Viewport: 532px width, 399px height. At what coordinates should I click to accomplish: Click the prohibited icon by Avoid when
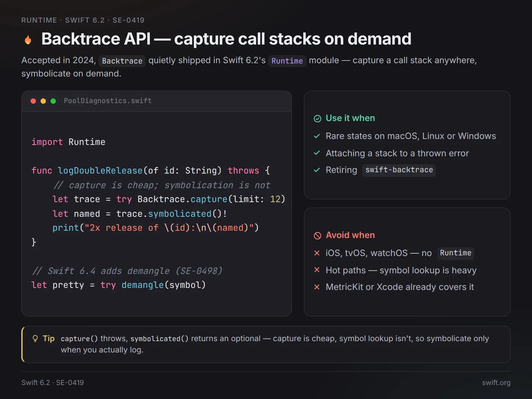click(x=318, y=236)
